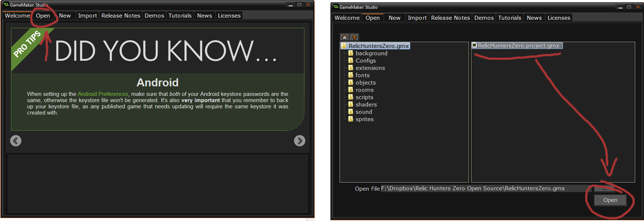Go to home folder icon in file browser
644x221 pixels.
[x=345, y=37]
